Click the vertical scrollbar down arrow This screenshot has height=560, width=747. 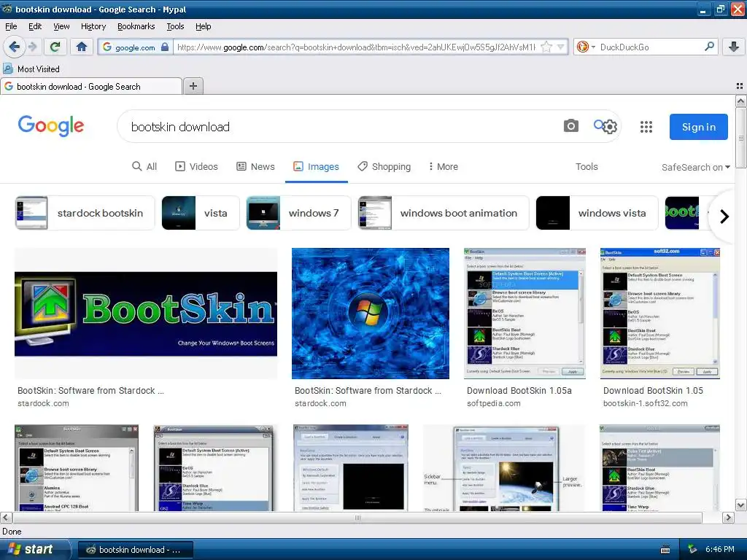(740, 505)
